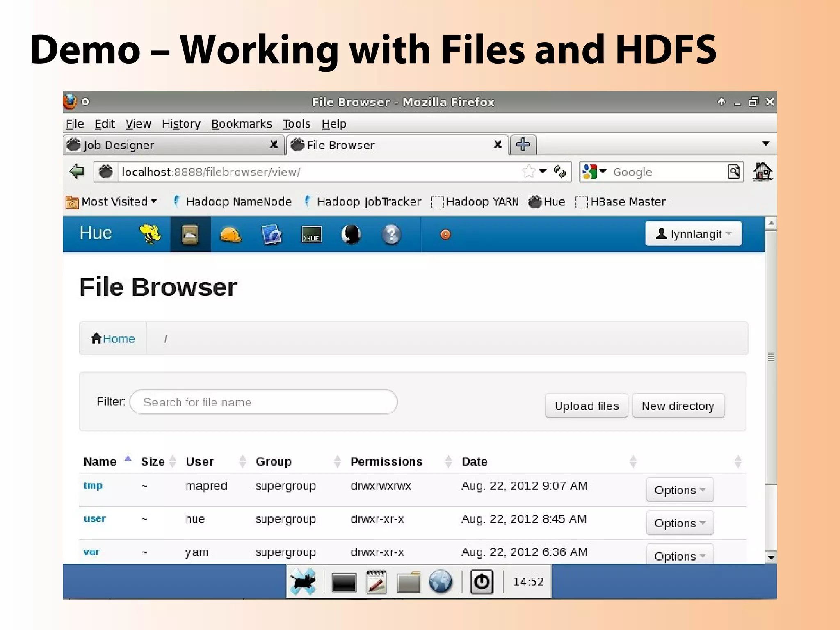Open the File menu
This screenshot has height=630, width=840.
coord(75,123)
